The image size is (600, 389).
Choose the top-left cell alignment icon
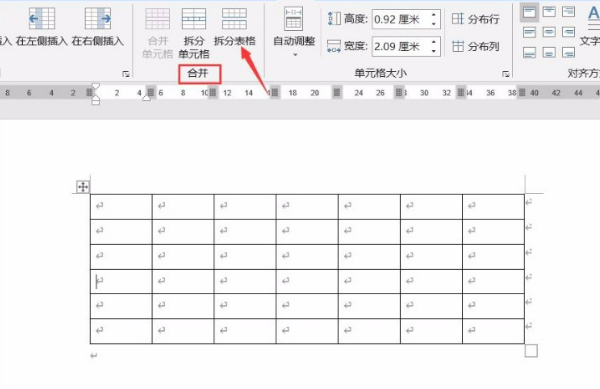tap(529, 12)
